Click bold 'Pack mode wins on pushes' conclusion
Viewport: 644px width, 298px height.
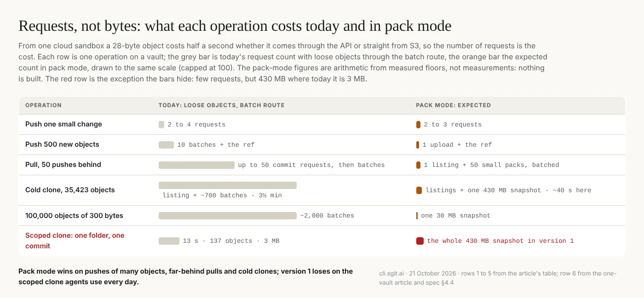pyautogui.click(x=186, y=276)
